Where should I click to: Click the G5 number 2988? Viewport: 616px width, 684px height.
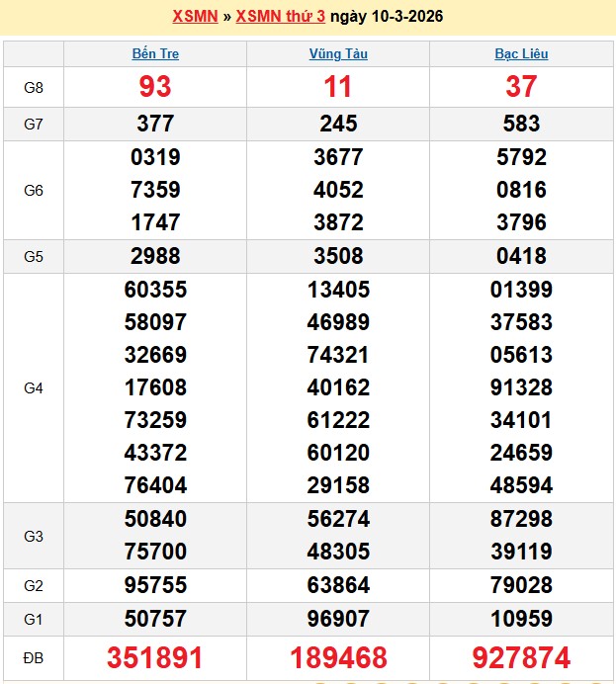155,256
